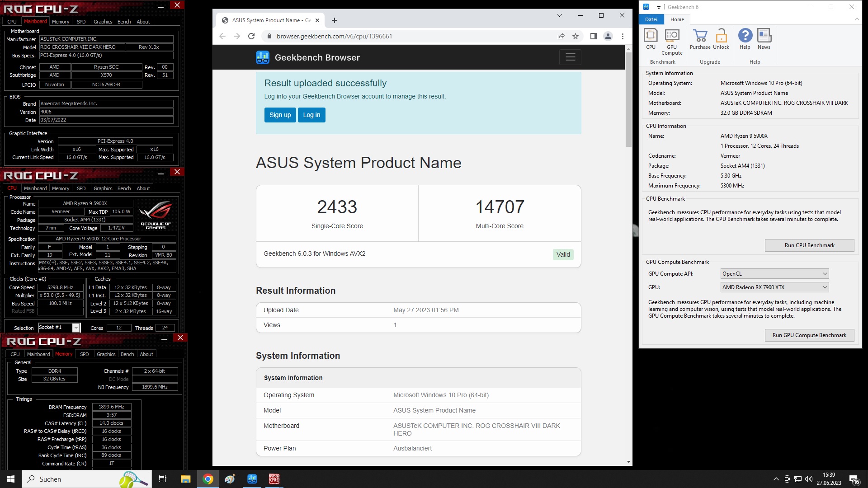
Task: Expand the GPU Compute API dropdown
Action: (774, 274)
